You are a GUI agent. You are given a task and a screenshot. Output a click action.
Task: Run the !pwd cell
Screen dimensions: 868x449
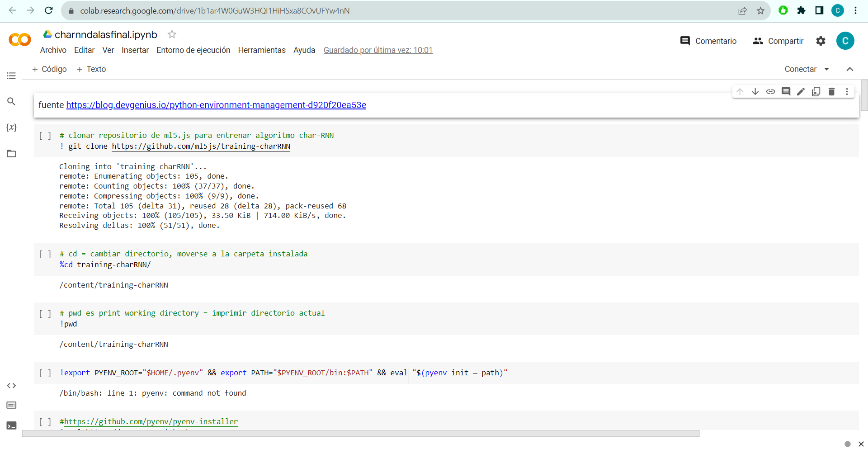45,314
